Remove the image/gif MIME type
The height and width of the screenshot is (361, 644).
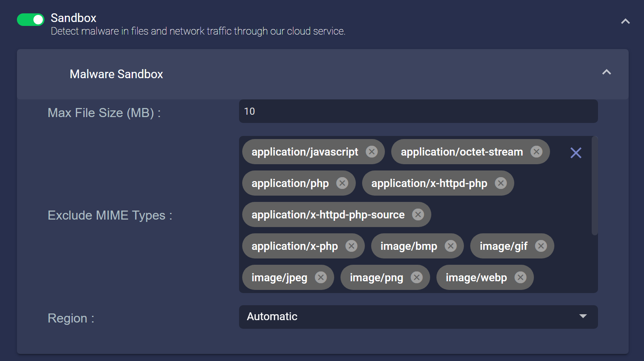click(541, 246)
